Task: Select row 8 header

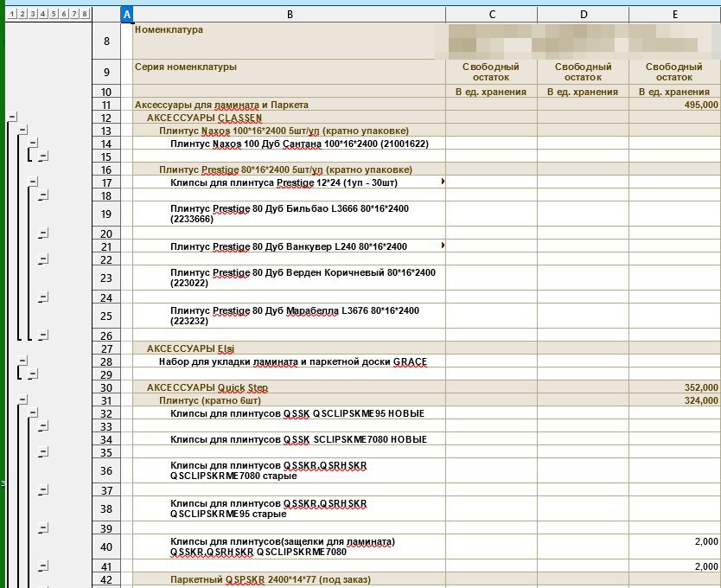Action: click(106, 41)
